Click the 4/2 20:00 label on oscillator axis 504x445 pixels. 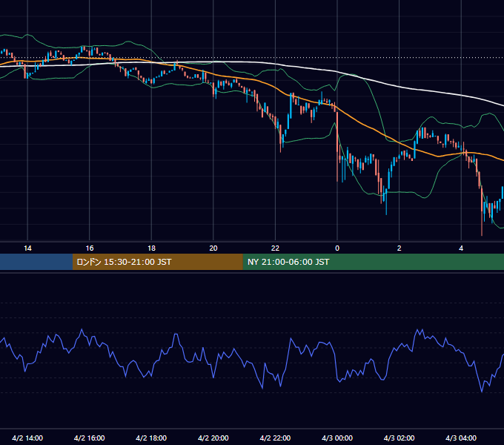tap(213, 438)
